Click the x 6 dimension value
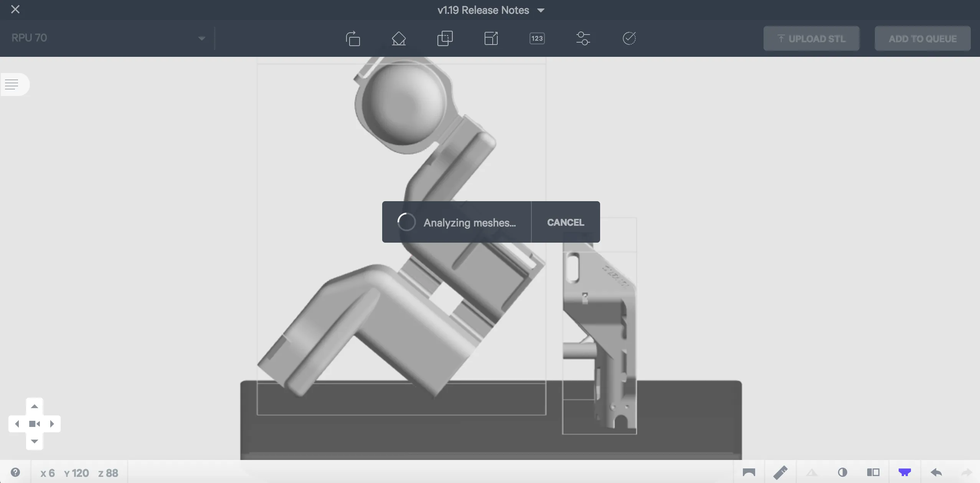 48,473
